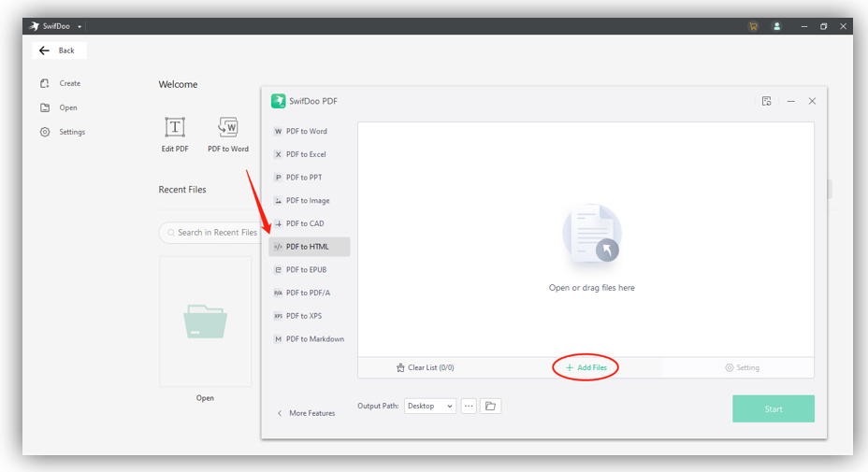
Task: Click the Open or drag files here text
Action: click(x=591, y=288)
